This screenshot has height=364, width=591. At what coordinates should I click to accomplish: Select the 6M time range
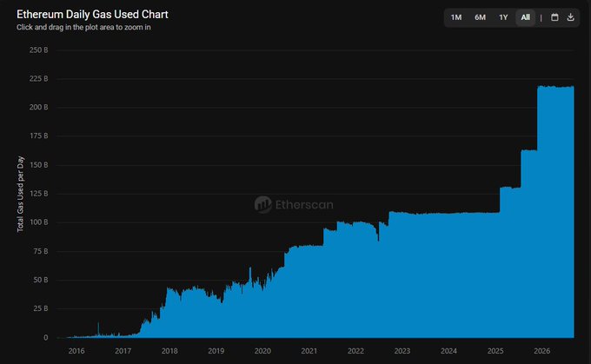click(480, 17)
